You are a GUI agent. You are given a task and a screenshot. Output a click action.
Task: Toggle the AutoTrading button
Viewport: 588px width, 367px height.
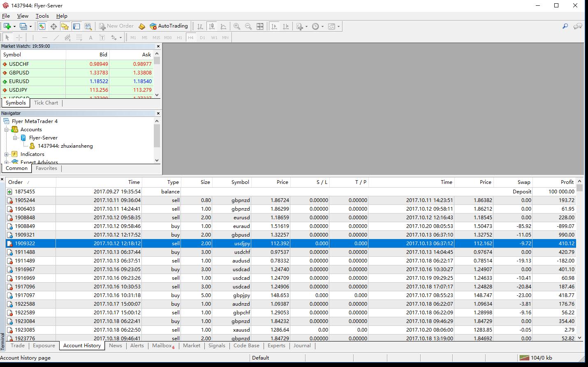[169, 26]
